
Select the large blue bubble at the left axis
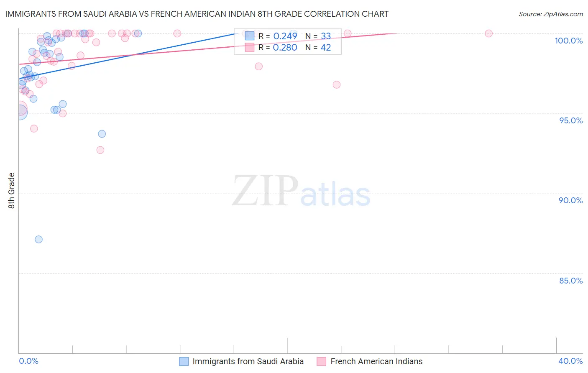[19, 112]
